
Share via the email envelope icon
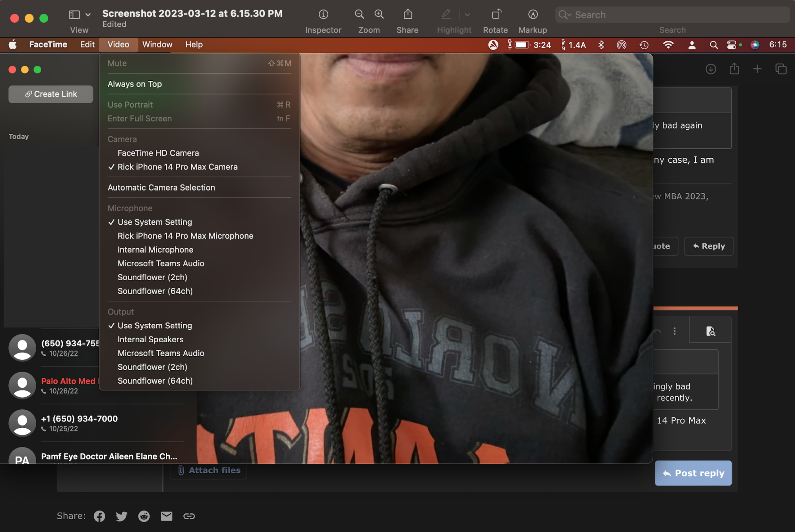coord(167,516)
